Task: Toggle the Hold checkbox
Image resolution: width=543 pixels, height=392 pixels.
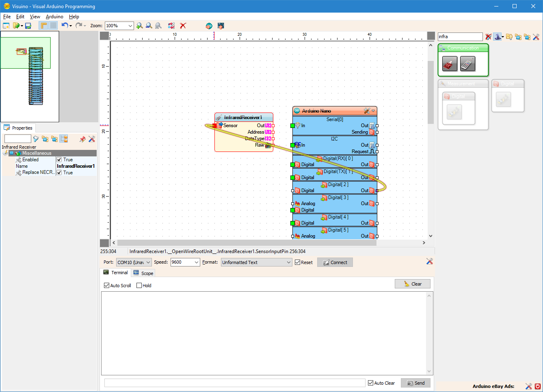Action: (x=139, y=286)
